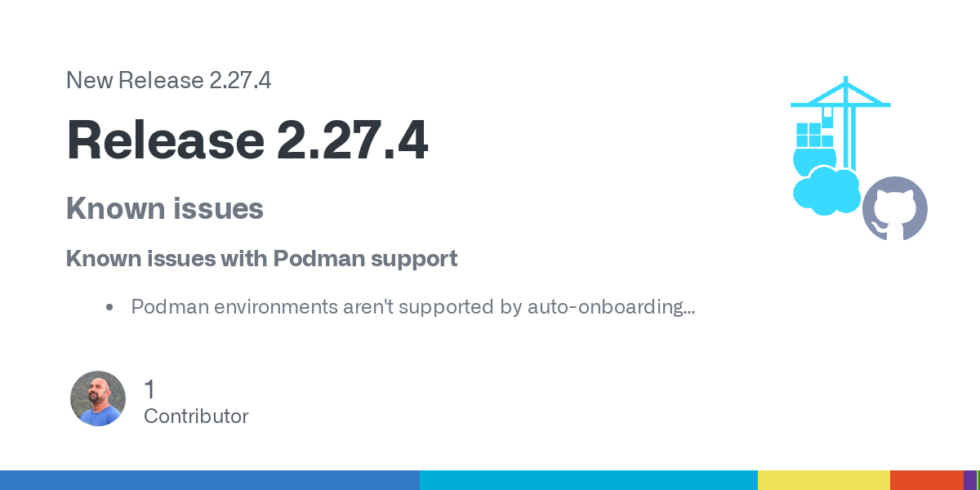The image size is (980, 490).
Task: Select the orange-red language bar segment
Action: coord(926,480)
